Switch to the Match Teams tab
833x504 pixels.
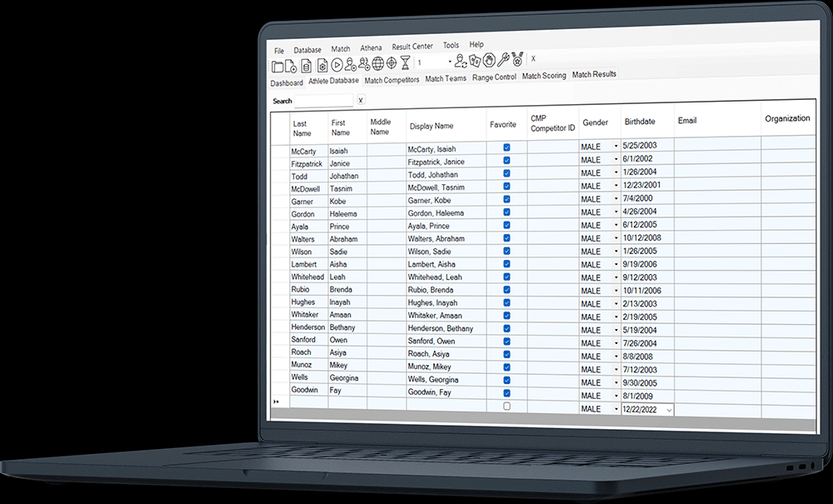click(446, 78)
